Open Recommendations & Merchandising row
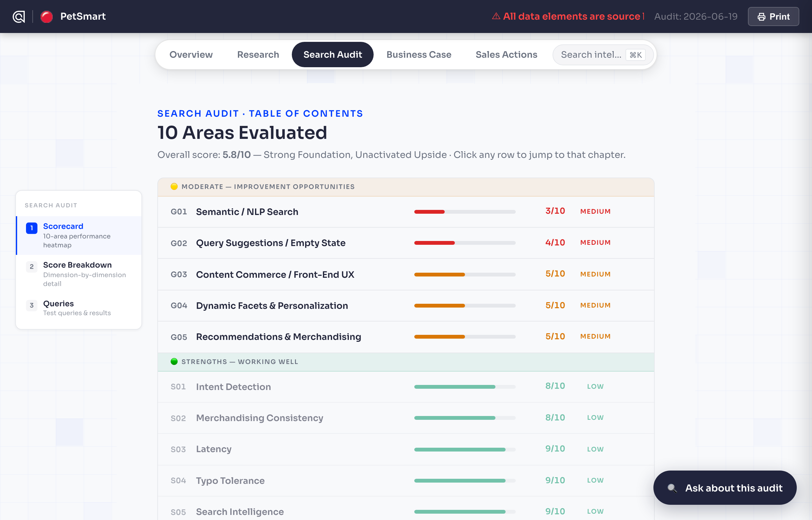Viewport: 812px width, 520px height. click(x=406, y=337)
